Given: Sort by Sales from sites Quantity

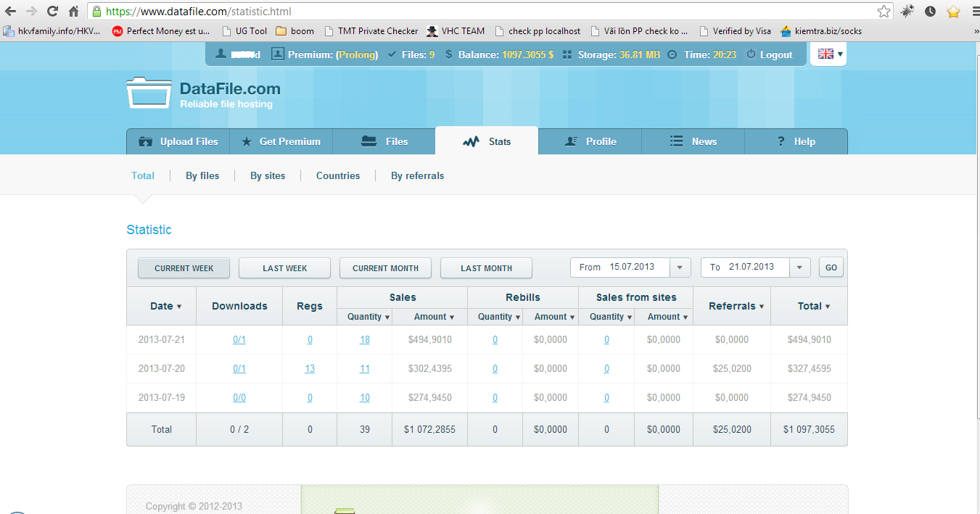Looking at the screenshot, I should pos(611,317).
